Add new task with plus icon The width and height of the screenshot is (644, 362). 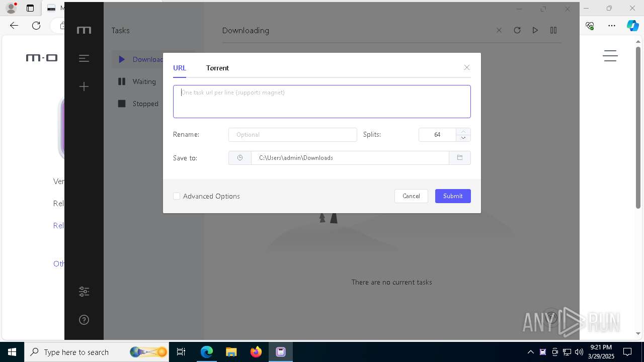coord(84,86)
